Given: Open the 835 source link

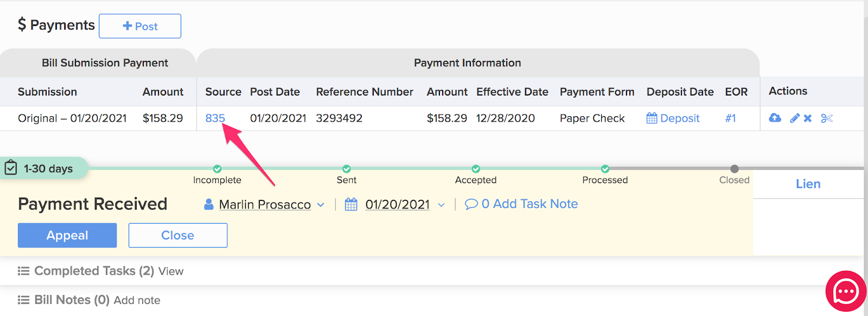Looking at the screenshot, I should pyautogui.click(x=215, y=118).
